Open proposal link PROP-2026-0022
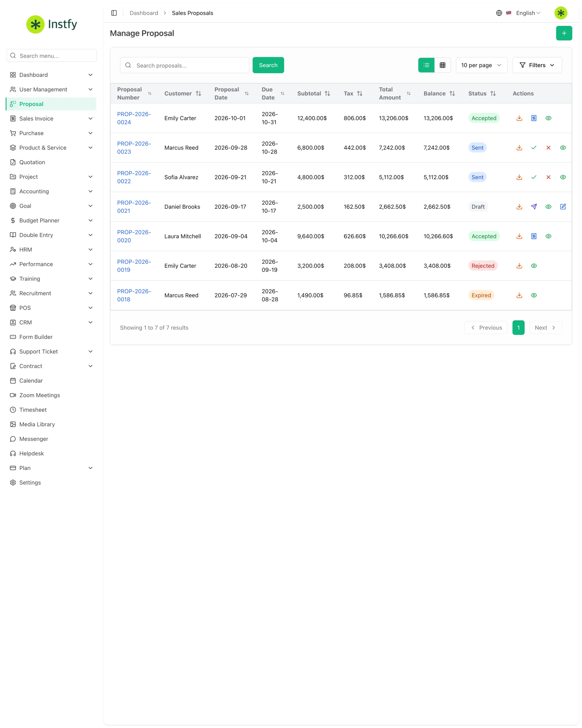The image size is (582, 728). [x=134, y=177]
